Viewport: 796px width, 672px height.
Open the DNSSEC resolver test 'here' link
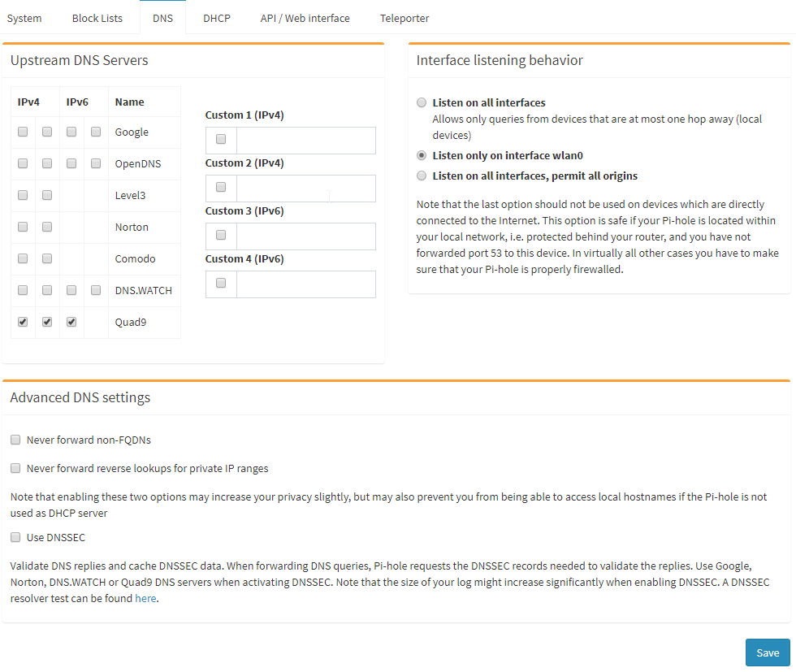pos(145,598)
